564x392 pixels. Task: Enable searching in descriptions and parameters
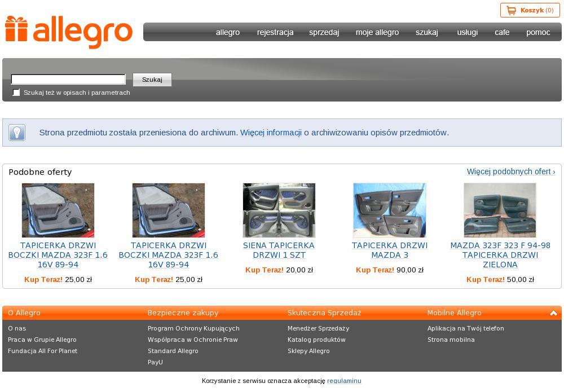click(x=16, y=93)
